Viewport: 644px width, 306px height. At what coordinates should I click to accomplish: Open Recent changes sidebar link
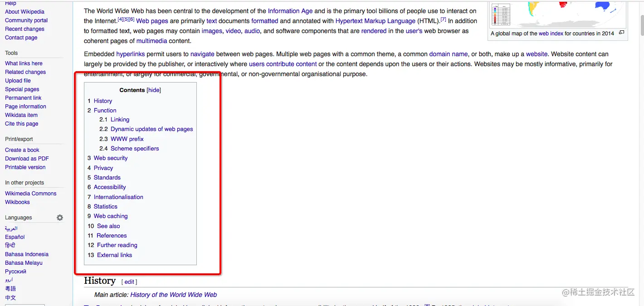(24, 29)
